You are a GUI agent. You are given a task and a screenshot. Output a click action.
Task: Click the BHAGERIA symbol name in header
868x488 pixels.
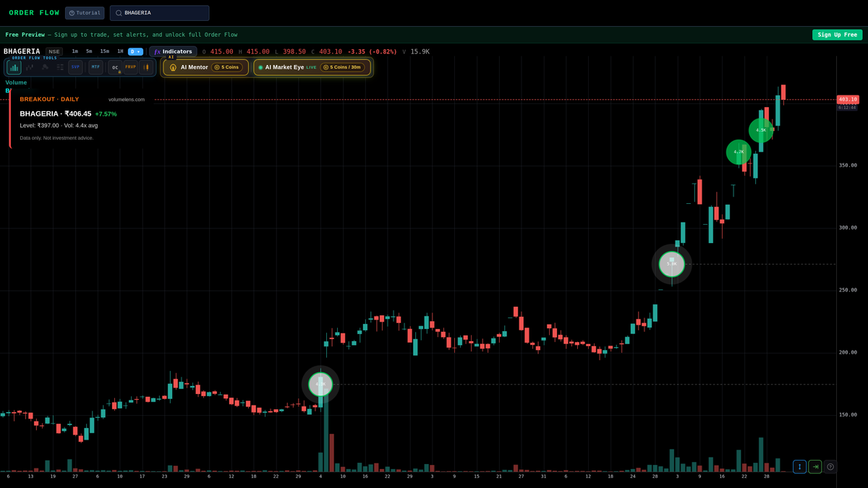22,51
